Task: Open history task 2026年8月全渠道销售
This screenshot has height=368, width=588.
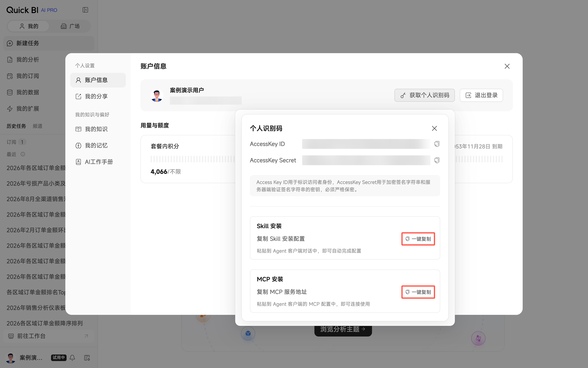Action: click(x=36, y=199)
